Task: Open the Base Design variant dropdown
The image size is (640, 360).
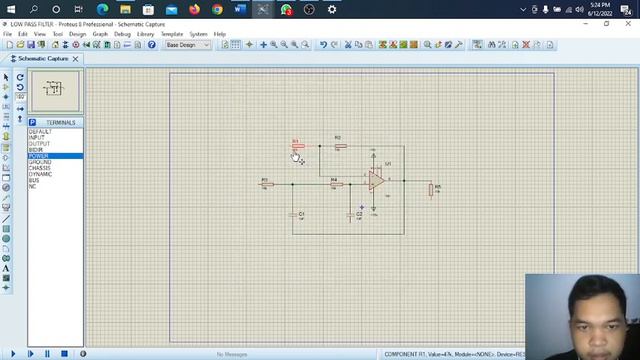Action: 188,45
